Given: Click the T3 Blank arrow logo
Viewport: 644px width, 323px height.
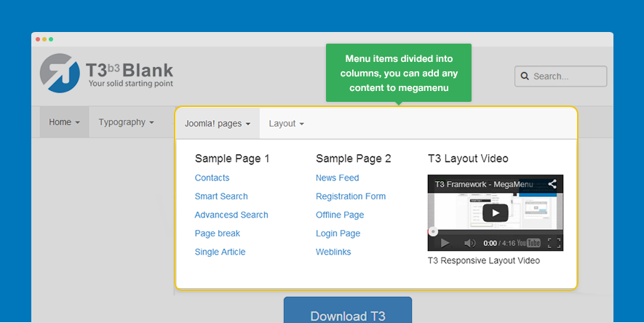Looking at the screenshot, I should click(x=60, y=73).
